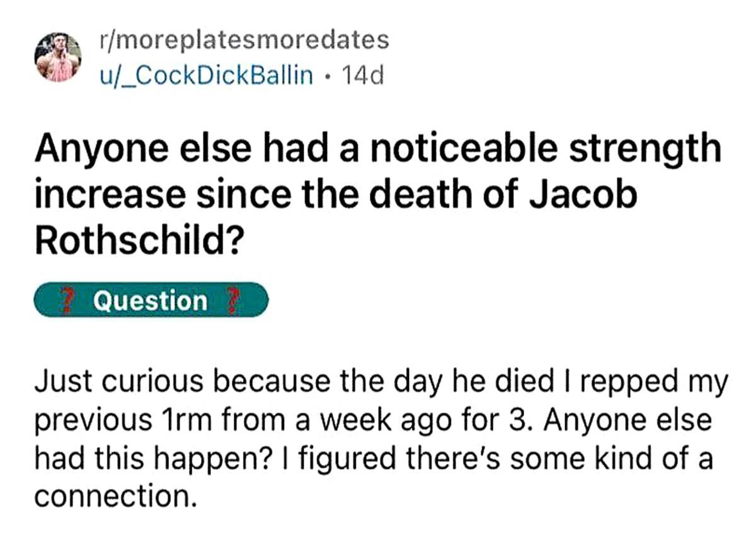
Task: Click the left red question mark emoji on flair
Action: tap(64, 301)
